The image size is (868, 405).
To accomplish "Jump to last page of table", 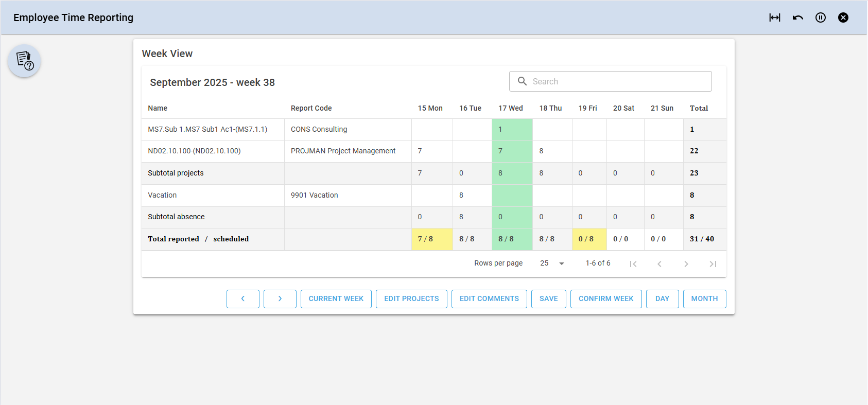I will [x=713, y=264].
